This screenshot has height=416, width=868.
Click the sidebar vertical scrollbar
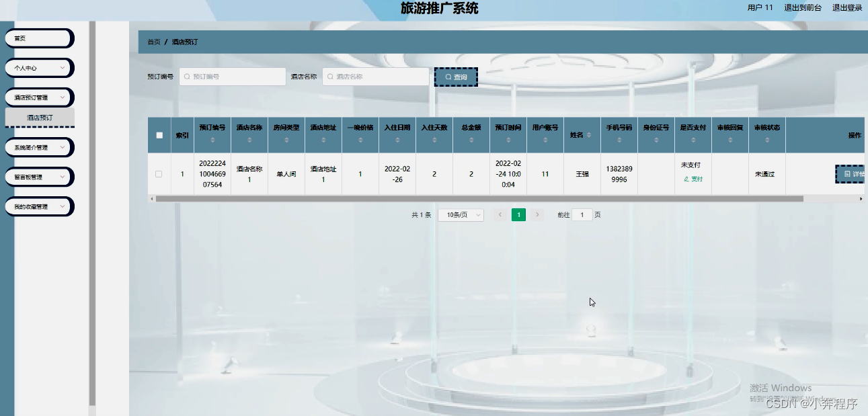pos(92,213)
